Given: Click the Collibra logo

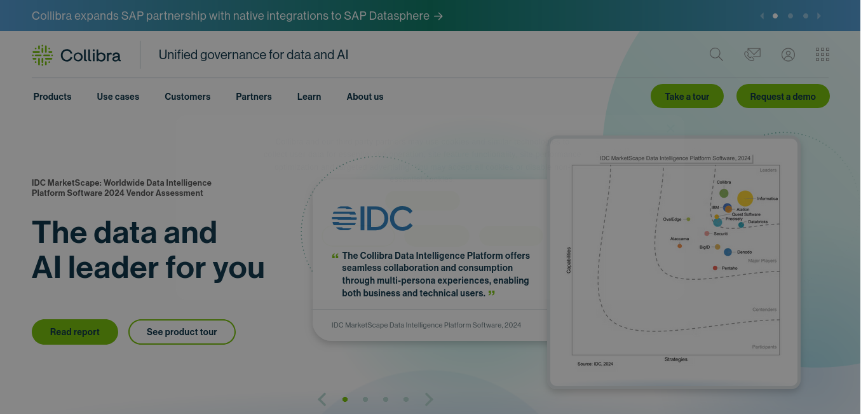Looking at the screenshot, I should [x=76, y=55].
